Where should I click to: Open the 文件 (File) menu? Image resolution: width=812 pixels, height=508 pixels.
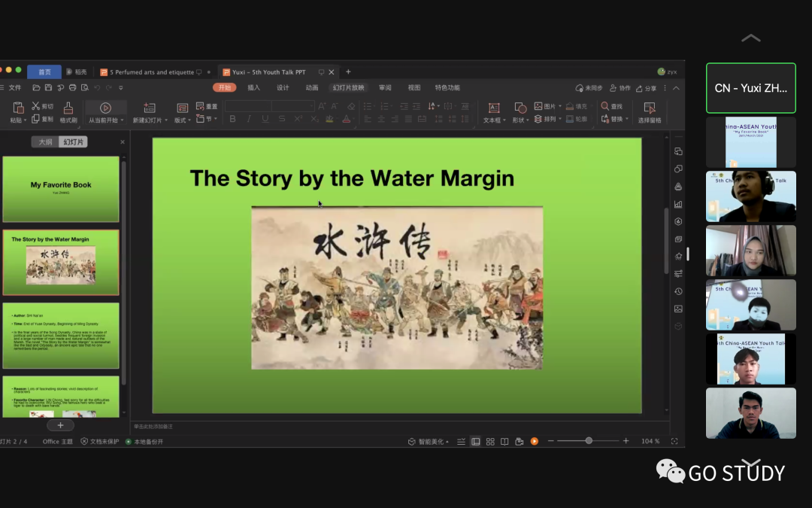click(x=14, y=87)
